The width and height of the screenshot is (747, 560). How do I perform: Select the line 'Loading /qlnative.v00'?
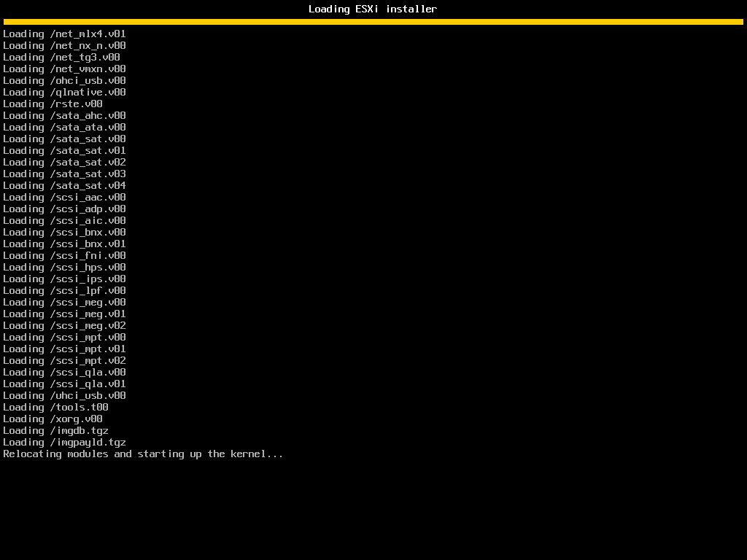click(64, 93)
